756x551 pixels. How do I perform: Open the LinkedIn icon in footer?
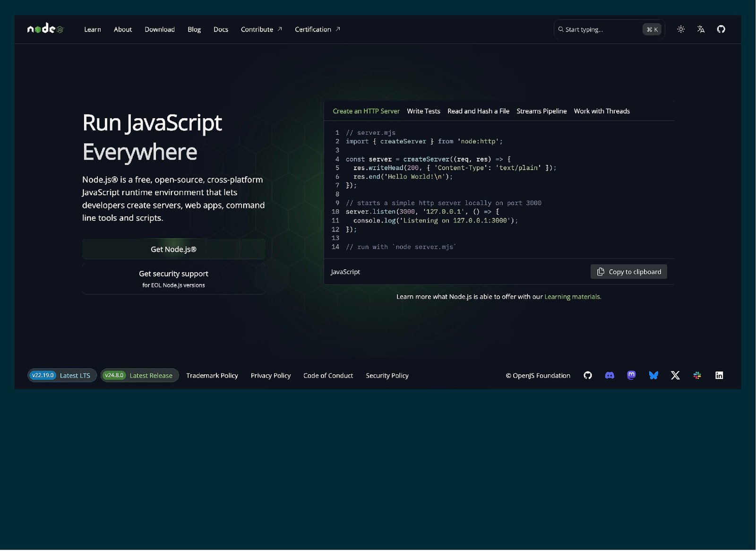pyautogui.click(x=719, y=376)
